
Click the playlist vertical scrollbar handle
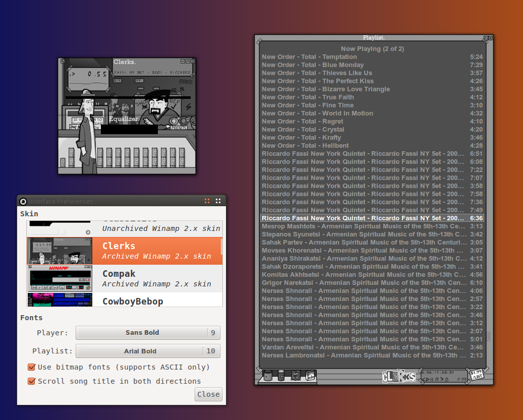488,336
